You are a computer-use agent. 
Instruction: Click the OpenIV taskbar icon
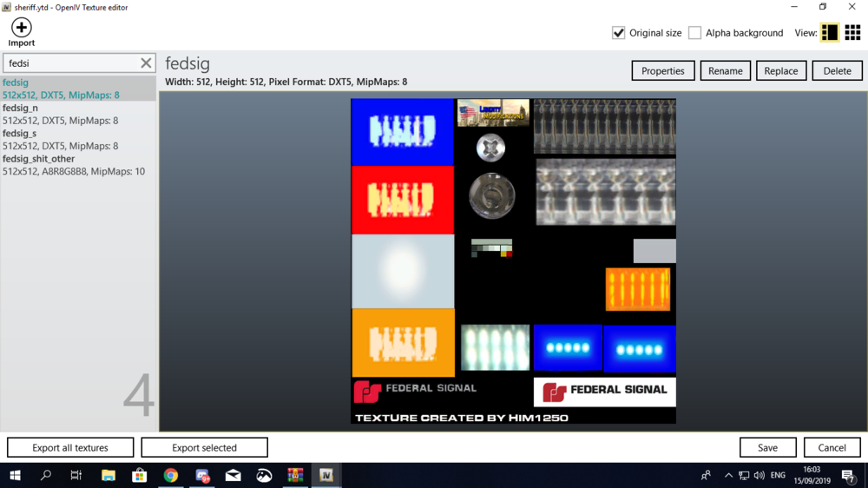[326, 475]
